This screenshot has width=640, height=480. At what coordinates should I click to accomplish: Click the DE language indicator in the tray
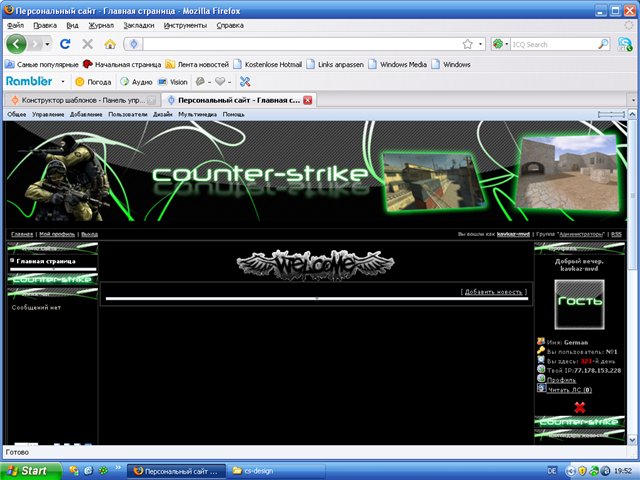coord(552,471)
